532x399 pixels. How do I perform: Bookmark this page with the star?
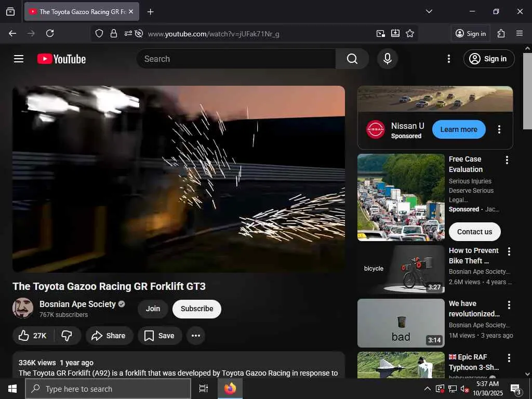410,33
